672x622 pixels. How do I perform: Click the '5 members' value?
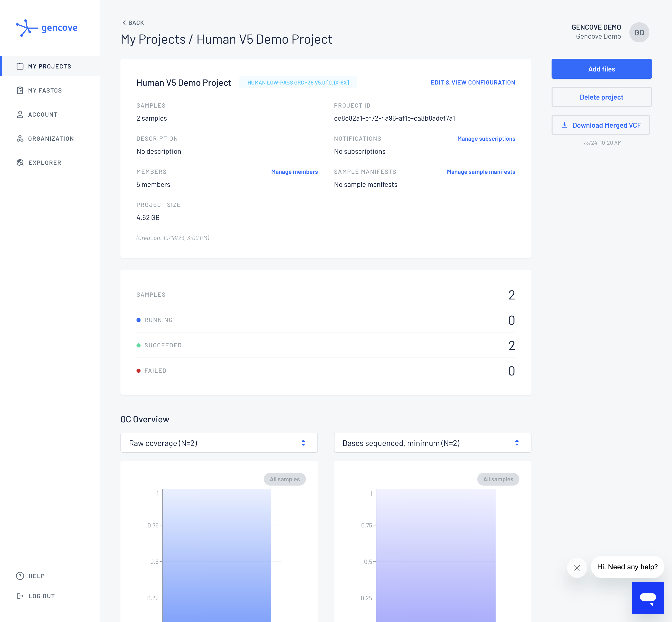153,184
